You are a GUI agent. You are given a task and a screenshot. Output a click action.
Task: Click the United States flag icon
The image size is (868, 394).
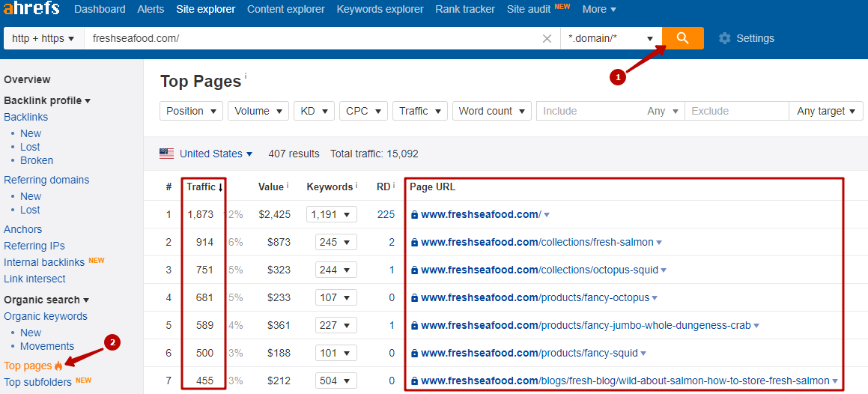pyautogui.click(x=166, y=154)
